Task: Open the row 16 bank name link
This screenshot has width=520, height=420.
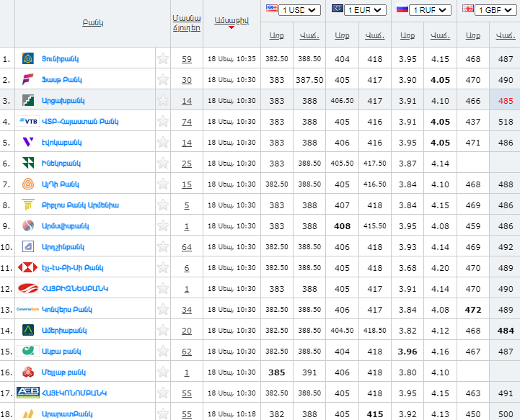Action: tap(63, 372)
